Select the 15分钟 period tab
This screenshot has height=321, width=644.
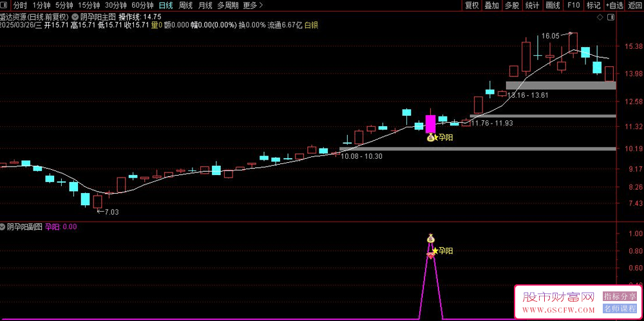tap(89, 5)
